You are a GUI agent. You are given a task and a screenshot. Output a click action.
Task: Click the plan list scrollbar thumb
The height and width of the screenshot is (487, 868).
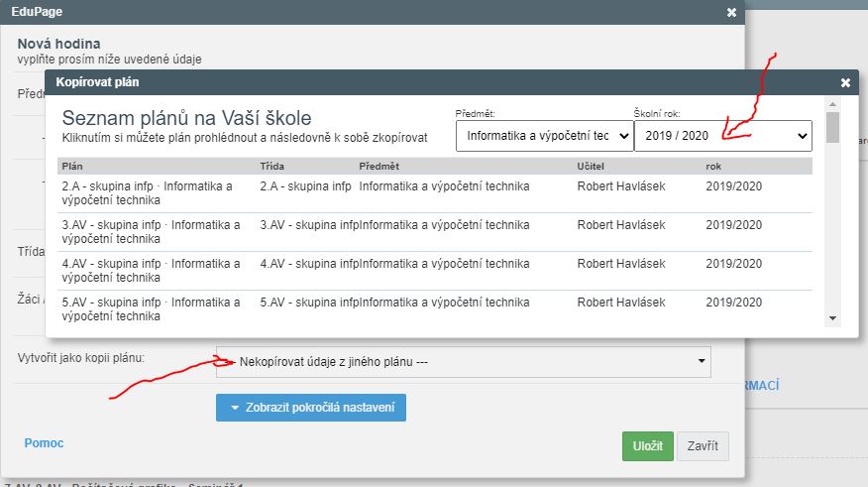[832, 127]
